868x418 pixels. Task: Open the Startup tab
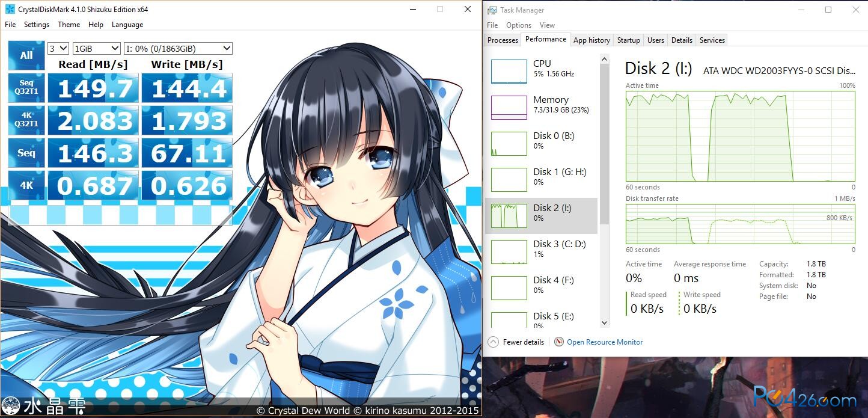tap(628, 40)
